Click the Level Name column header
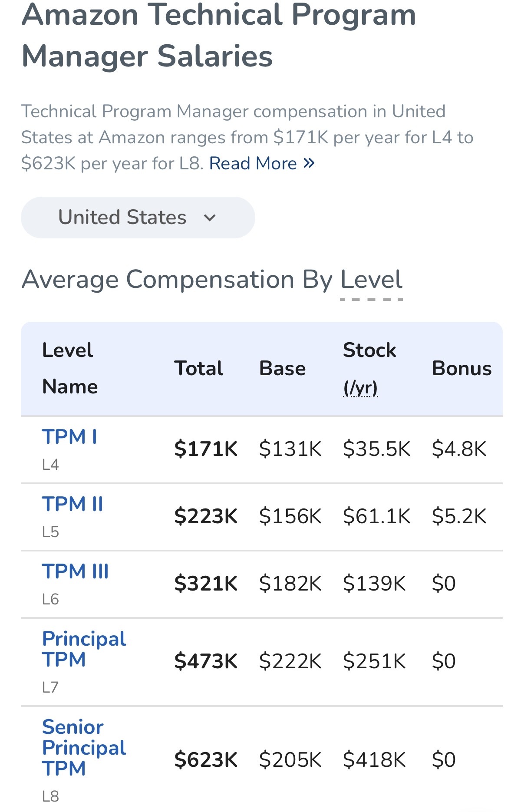The width and height of the screenshot is (511, 812). (69, 368)
